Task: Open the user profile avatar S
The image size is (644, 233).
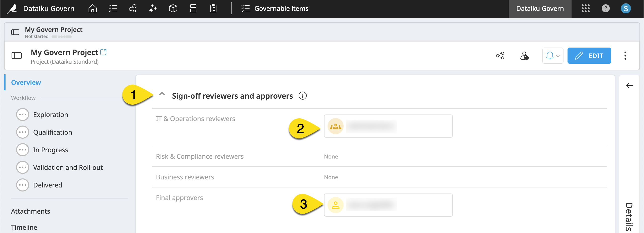Action: [626, 9]
